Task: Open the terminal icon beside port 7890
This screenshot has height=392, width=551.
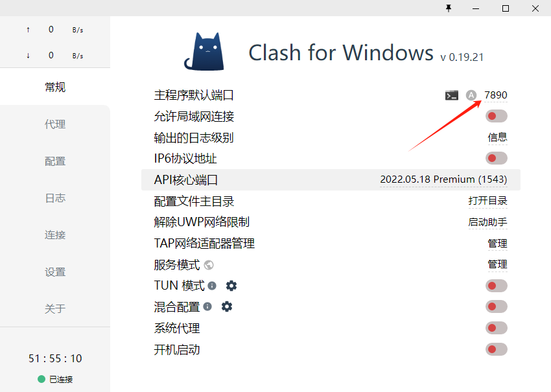Action: (x=452, y=95)
